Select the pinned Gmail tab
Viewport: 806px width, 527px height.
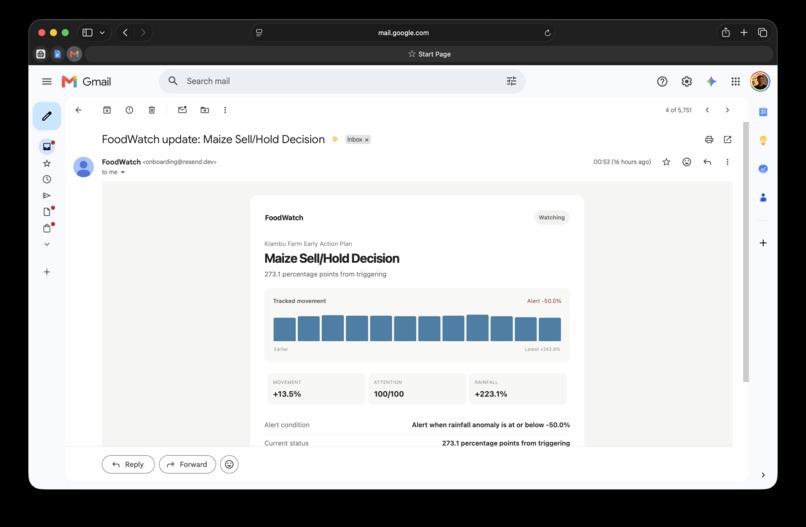click(75, 54)
